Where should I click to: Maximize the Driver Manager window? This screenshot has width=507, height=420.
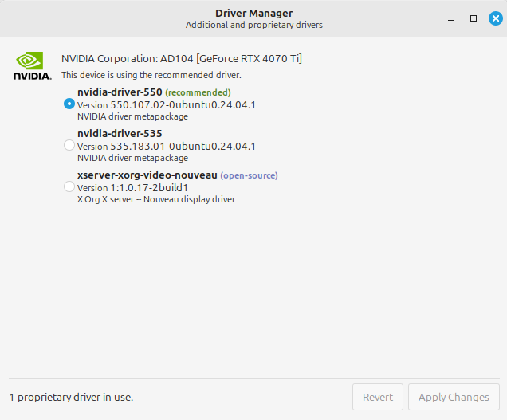pos(473,18)
